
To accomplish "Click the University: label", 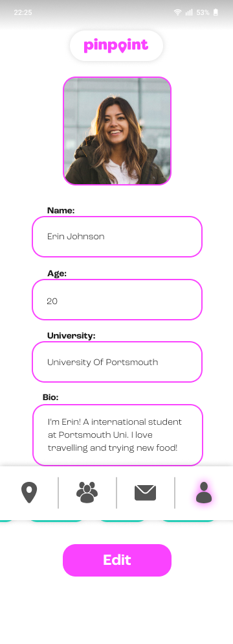I will click(71, 335).
